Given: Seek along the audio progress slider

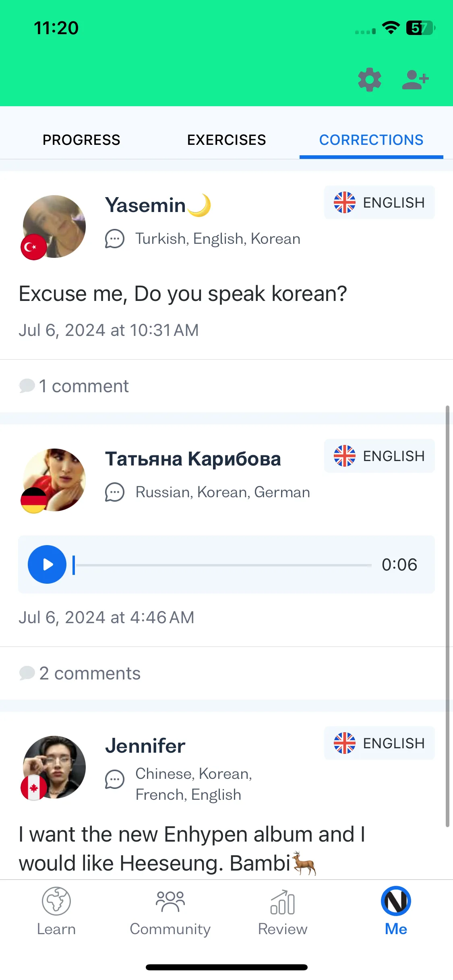Looking at the screenshot, I should tap(222, 565).
